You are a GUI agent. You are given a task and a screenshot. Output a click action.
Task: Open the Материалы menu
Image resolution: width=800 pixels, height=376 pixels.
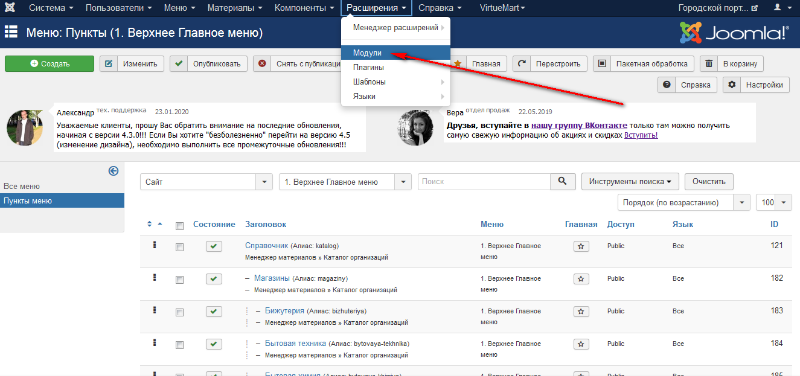point(235,8)
